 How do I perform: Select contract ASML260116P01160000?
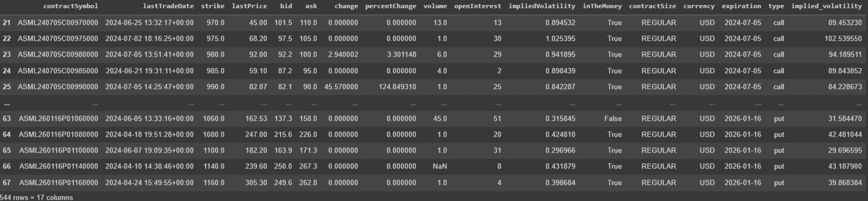pyautogui.click(x=59, y=183)
